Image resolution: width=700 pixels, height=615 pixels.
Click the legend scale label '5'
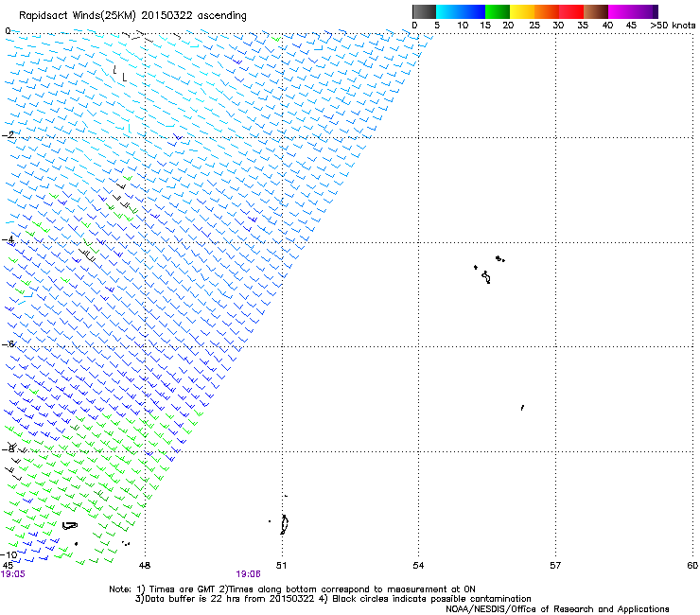pos(437,26)
